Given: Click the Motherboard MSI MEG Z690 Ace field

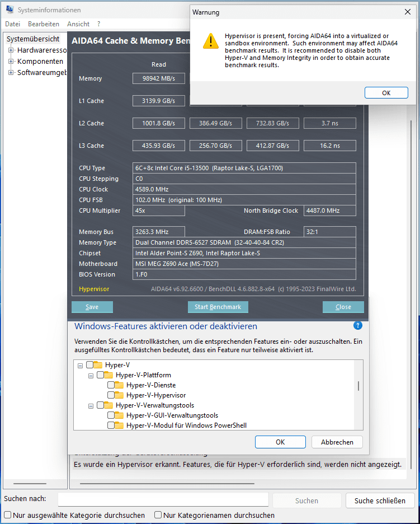Looking at the screenshot, I should pos(244,264).
